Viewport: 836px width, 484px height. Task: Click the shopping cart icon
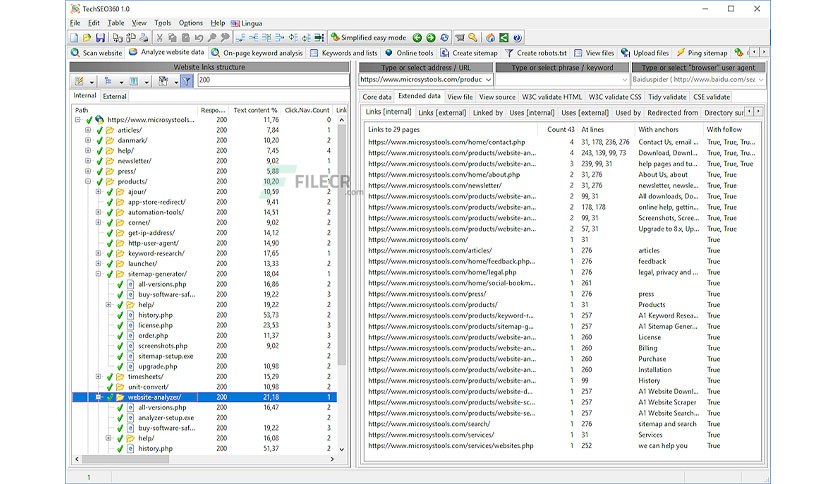(x=460, y=38)
